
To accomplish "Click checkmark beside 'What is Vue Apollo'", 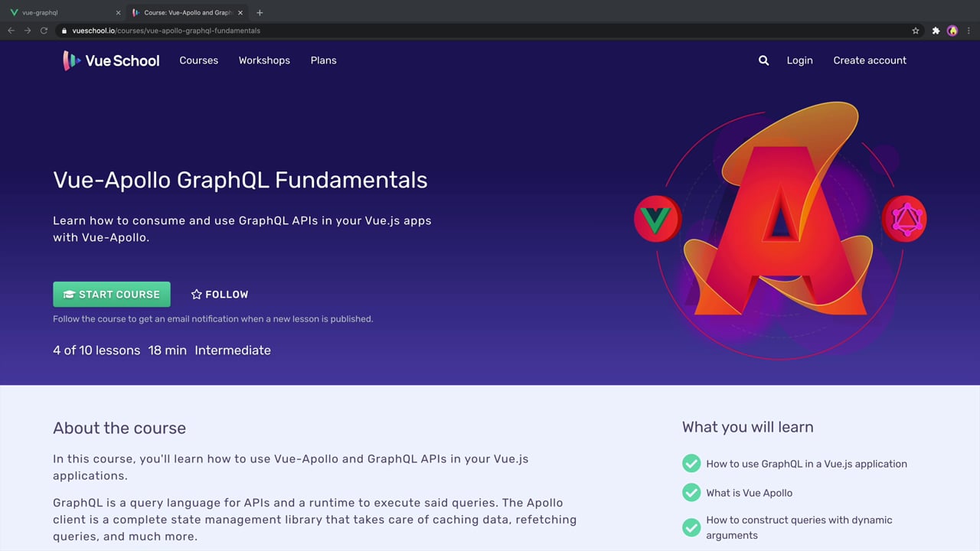I will 691,493.
